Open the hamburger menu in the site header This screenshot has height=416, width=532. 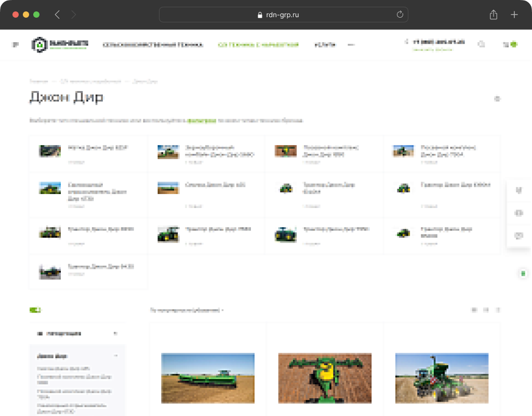click(x=16, y=45)
